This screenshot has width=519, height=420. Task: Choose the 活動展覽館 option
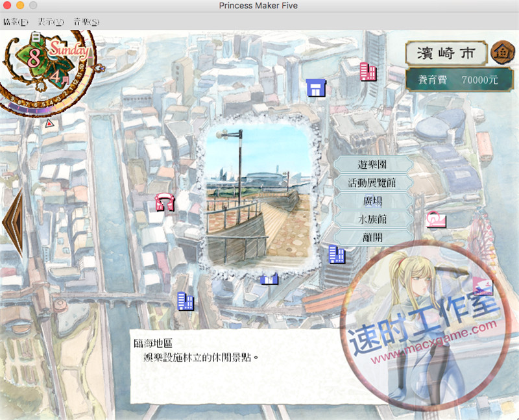coord(373,182)
